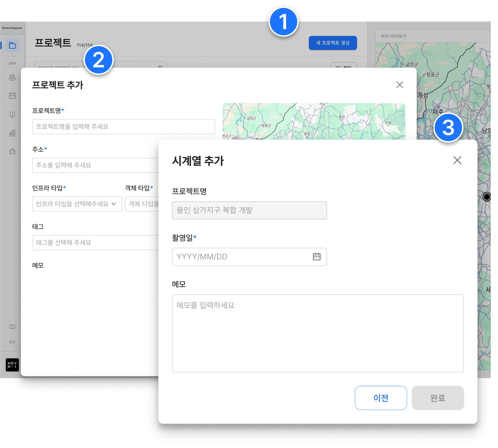Image resolution: width=498 pixels, height=448 pixels.
Task: Open the user guide book icon
Action: click(x=12, y=327)
